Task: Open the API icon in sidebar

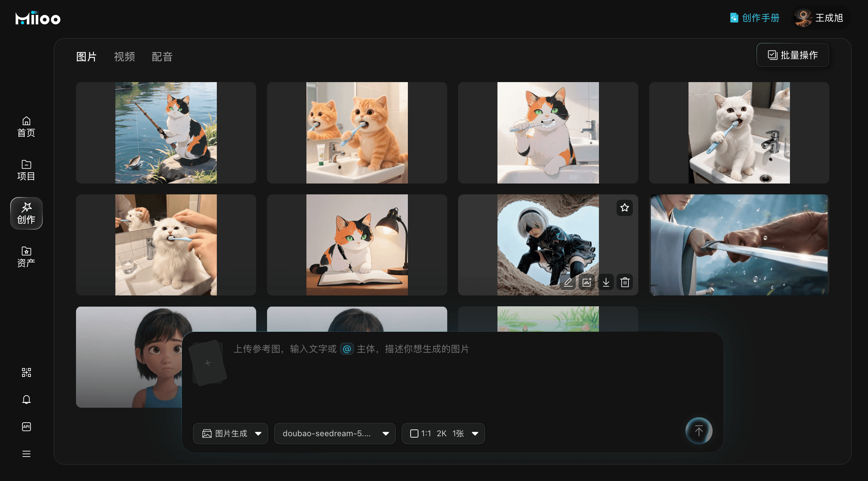Action: tap(26, 427)
